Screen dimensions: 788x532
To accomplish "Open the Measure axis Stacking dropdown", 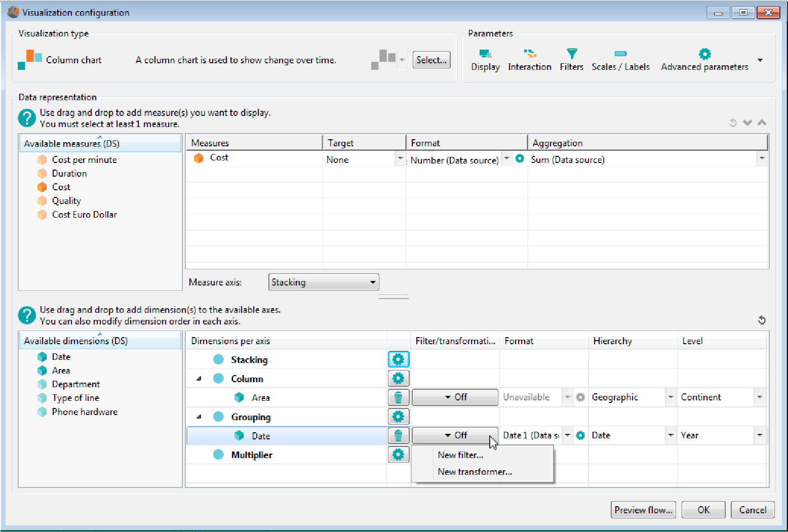I will 324,282.
